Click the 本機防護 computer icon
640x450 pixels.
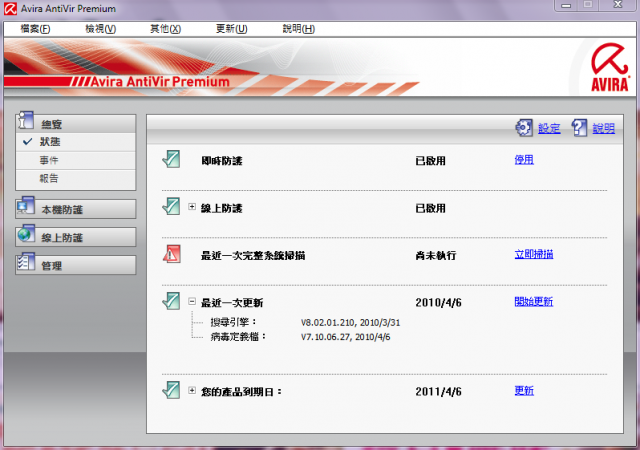(26, 206)
